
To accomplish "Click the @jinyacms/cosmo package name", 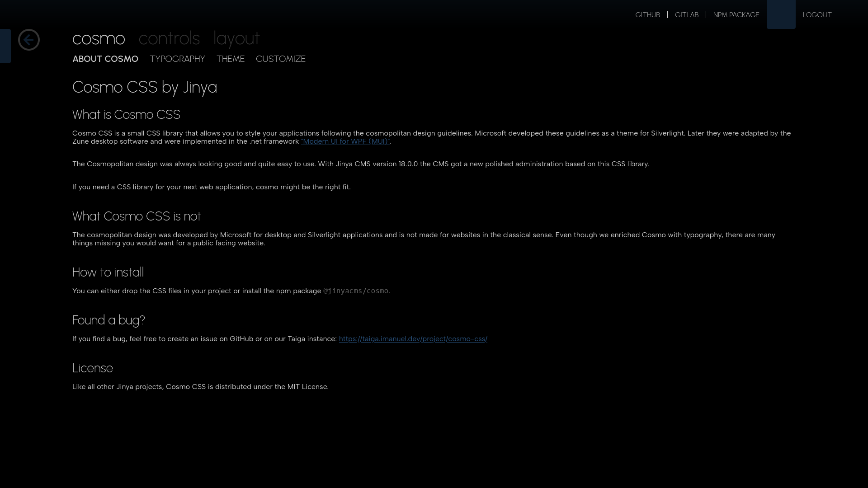I will (x=356, y=291).
